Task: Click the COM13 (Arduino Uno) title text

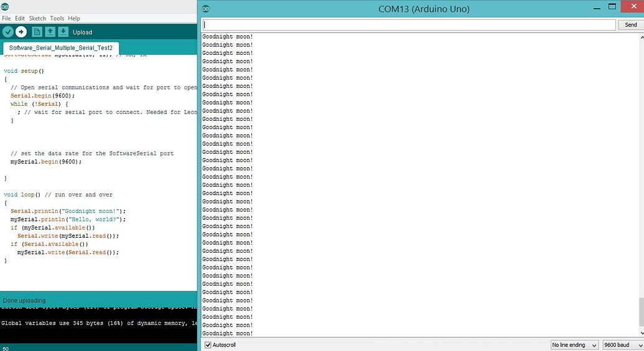Action: [424, 9]
